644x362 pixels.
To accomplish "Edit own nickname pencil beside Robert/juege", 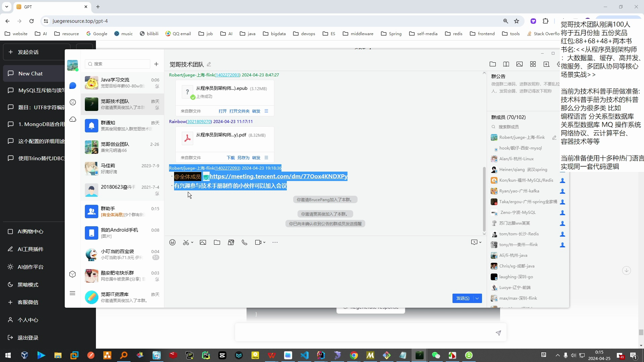I will pyautogui.click(x=554, y=137).
